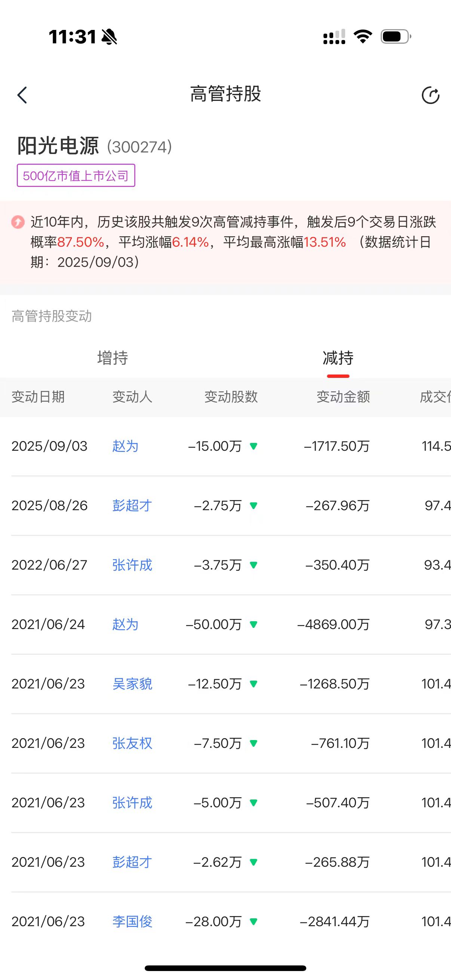Tap the 高管持股 page title

pos(226,93)
